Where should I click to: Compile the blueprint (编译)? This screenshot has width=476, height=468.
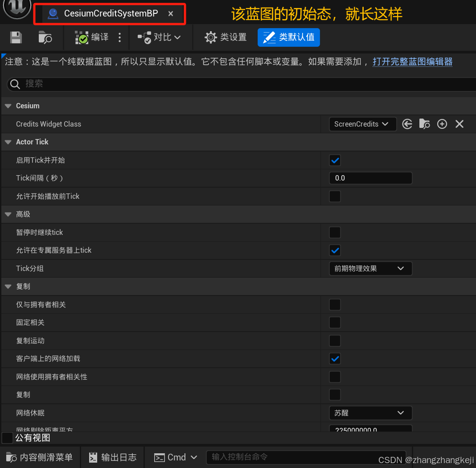92,37
